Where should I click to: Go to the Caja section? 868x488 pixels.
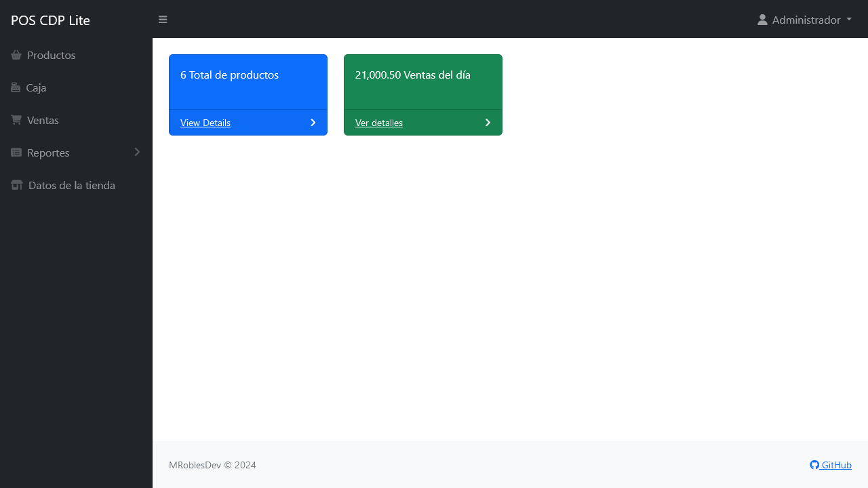coord(36,87)
